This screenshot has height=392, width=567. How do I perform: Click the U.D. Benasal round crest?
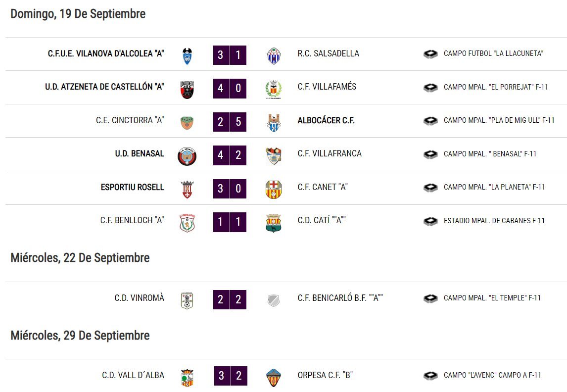[187, 156]
